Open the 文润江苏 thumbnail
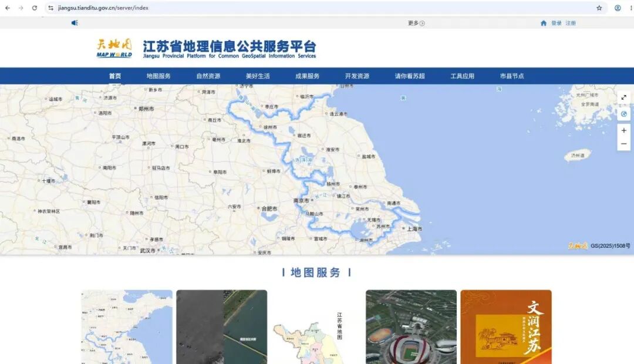Image resolution: width=634 pixels, height=364 pixels. [x=506, y=327]
